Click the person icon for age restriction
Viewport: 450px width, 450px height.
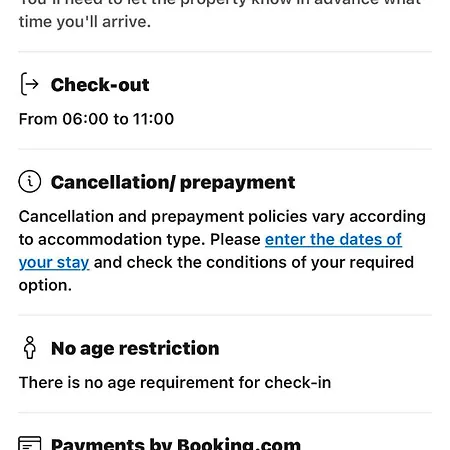click(30, 347)
